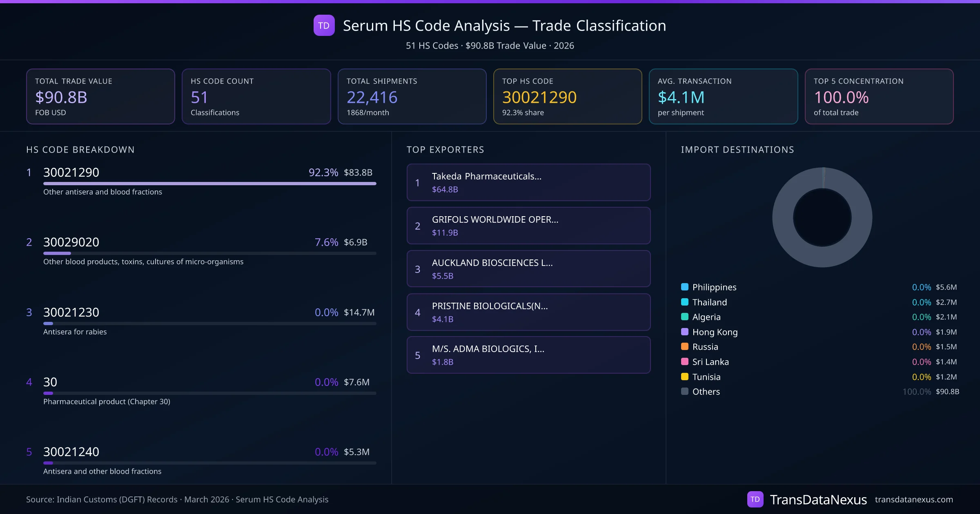
Task: Click the Russia legend color marker
Action: tap(684, 347)
